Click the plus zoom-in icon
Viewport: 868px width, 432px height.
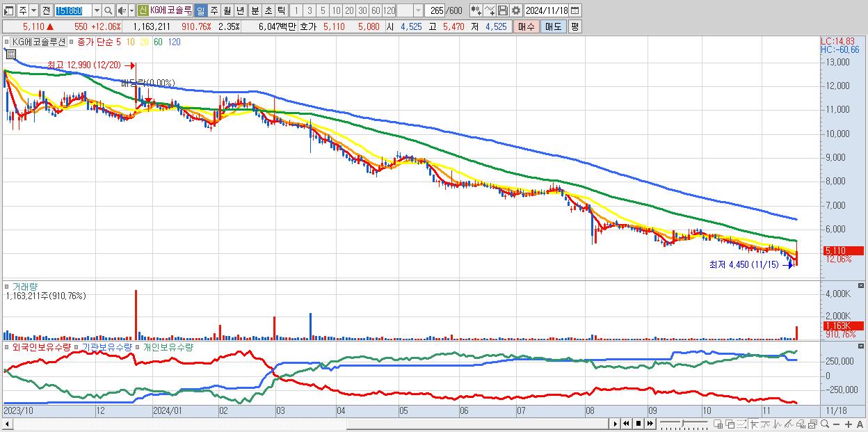click(x=849, y=424)
